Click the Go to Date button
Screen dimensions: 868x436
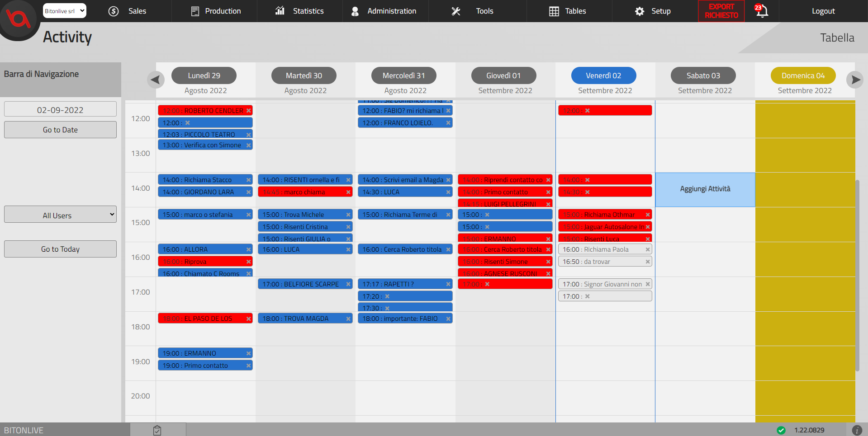click(60, 130)
